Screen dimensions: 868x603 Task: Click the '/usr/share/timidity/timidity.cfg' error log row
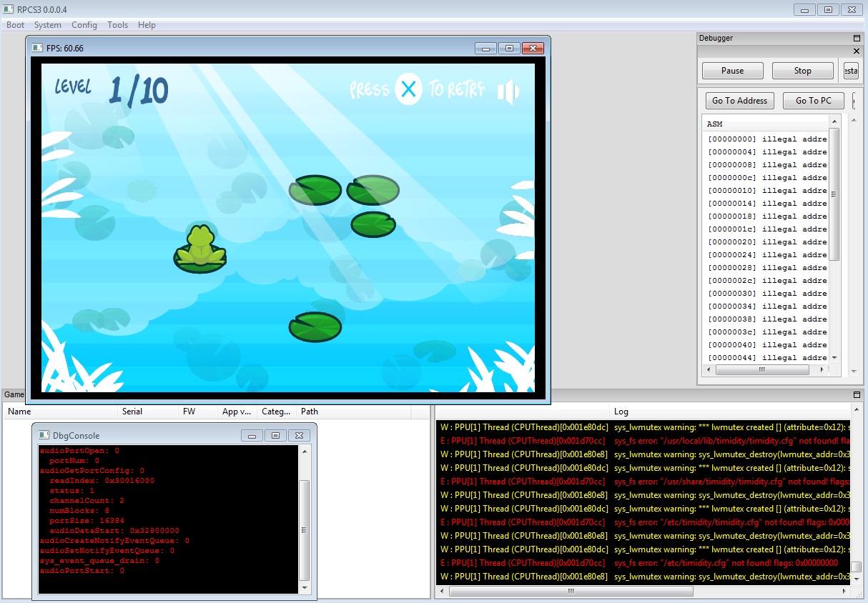[x=643, y=482]
